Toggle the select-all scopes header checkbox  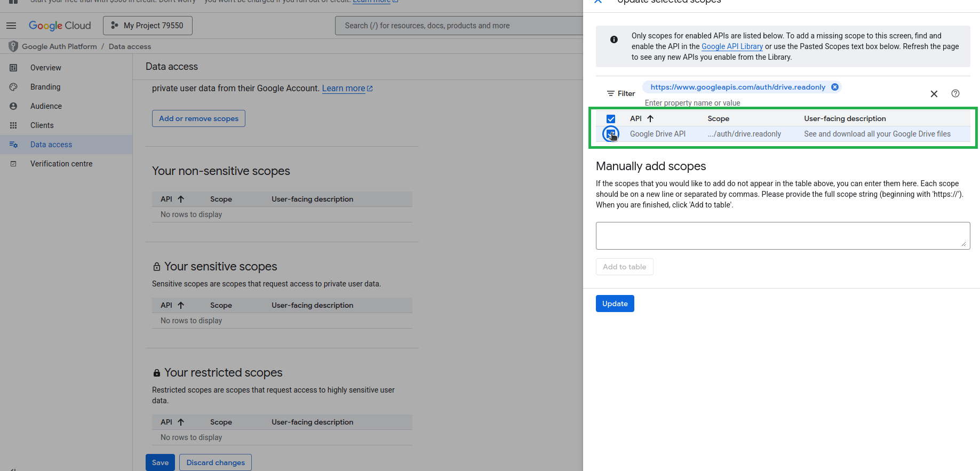click(x=611, y=119)
